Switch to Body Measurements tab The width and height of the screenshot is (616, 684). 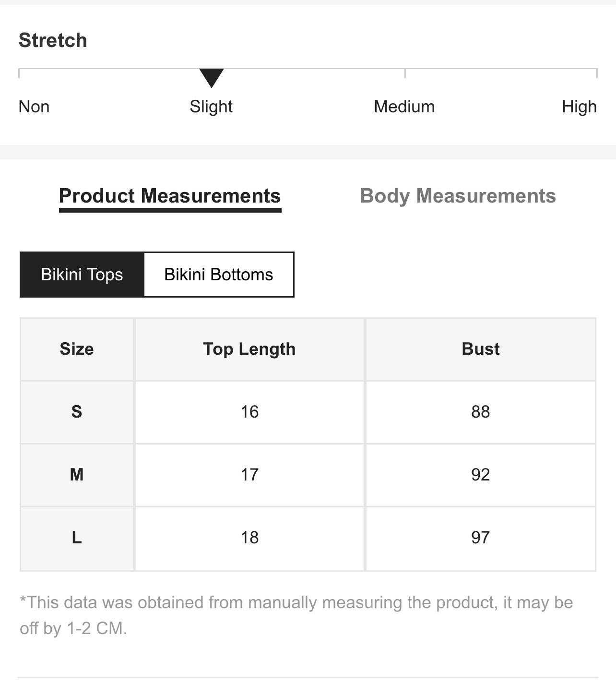coord(458,196)
